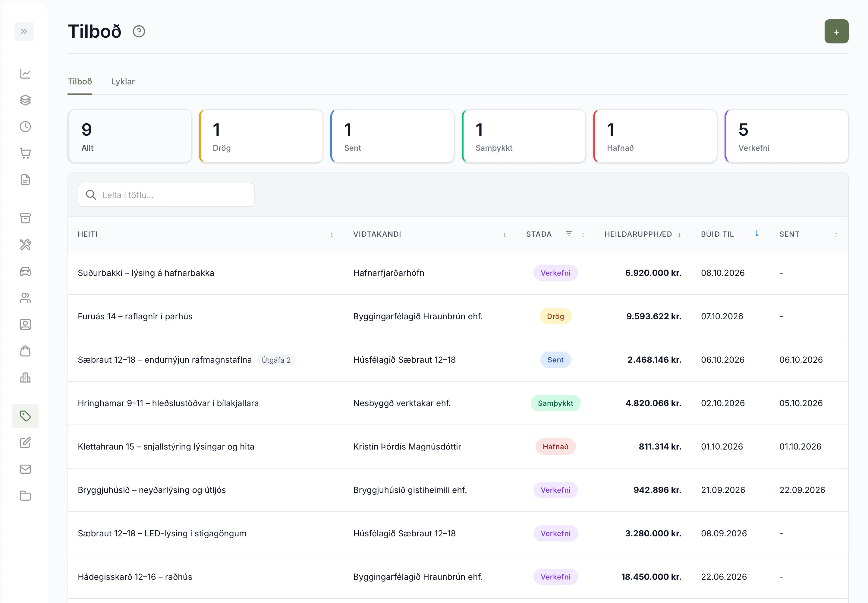Expand the sidebar with double-chevron button
The height and width of the screenshot is (603, 868).
click(24, 31)
